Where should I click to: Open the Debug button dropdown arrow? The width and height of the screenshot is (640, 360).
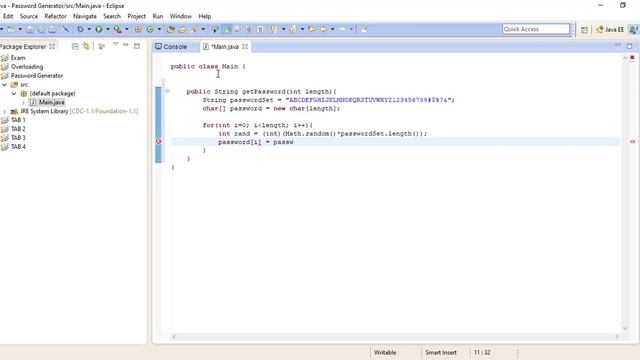tap(89, 29)
